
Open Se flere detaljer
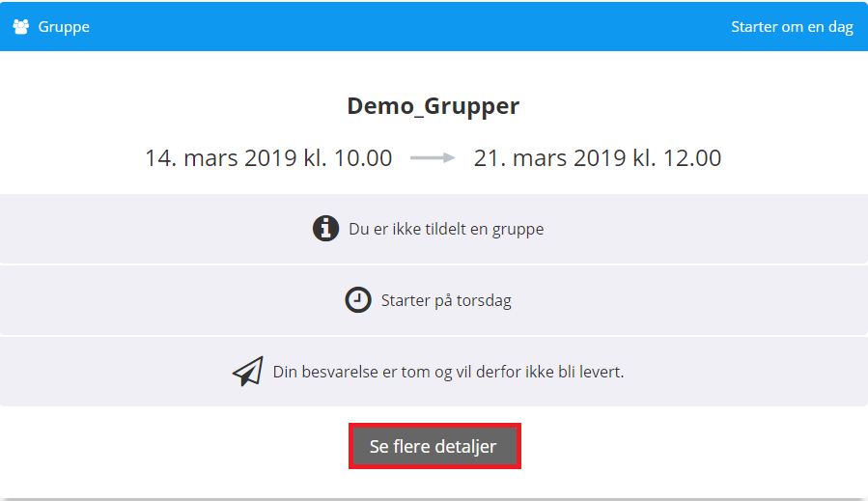(x=434, y=447)
